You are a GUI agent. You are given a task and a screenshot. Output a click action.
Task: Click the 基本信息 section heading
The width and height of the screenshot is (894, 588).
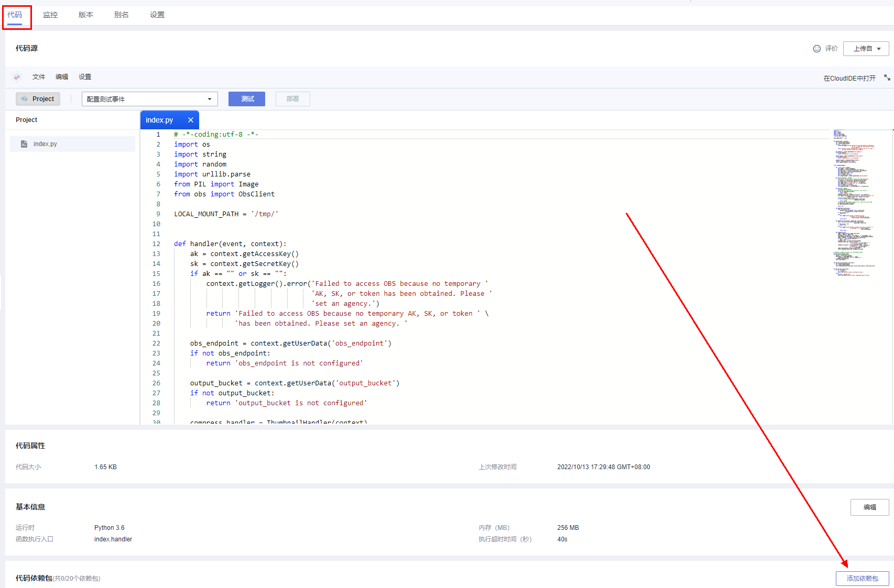pyautogui.click(x=30, y=507)
